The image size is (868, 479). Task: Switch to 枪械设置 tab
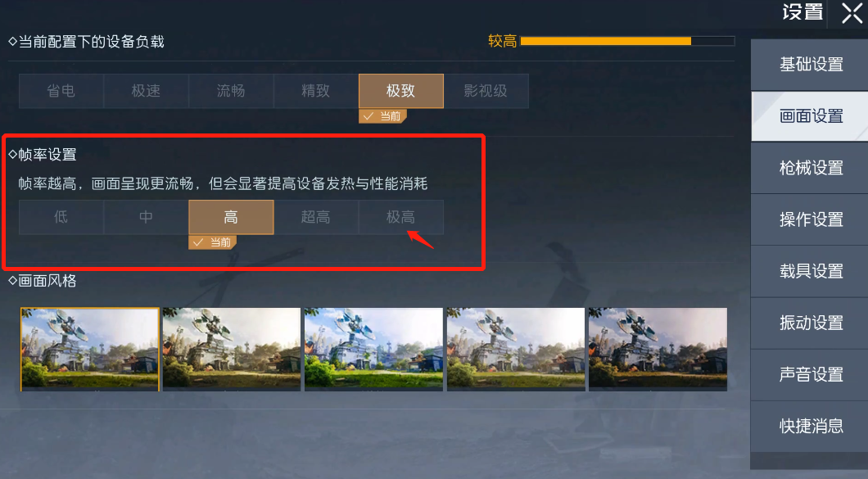[x=810, y=168]
